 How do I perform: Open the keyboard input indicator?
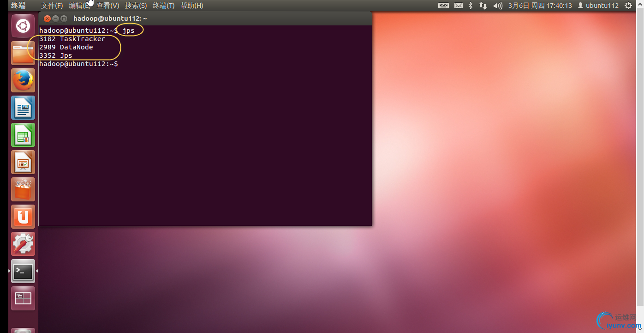[443, 5]
